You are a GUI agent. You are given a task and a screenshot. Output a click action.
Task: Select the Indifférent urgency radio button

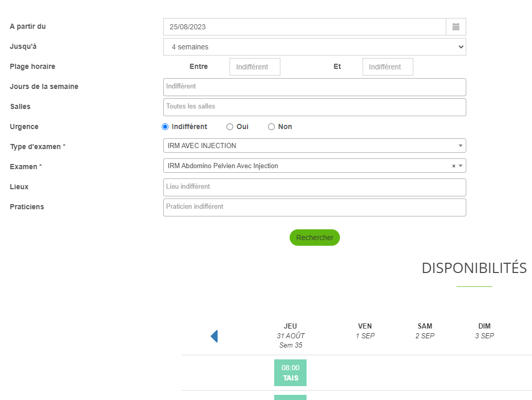coord(165,127)
